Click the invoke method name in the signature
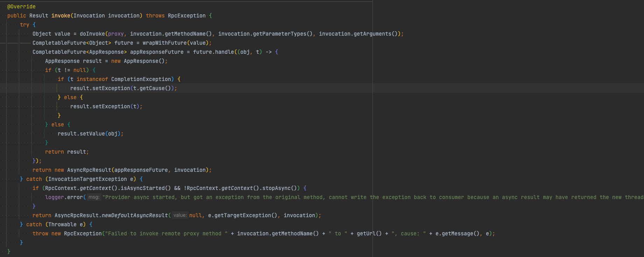 pyautogui.click(x=61, y=16)
